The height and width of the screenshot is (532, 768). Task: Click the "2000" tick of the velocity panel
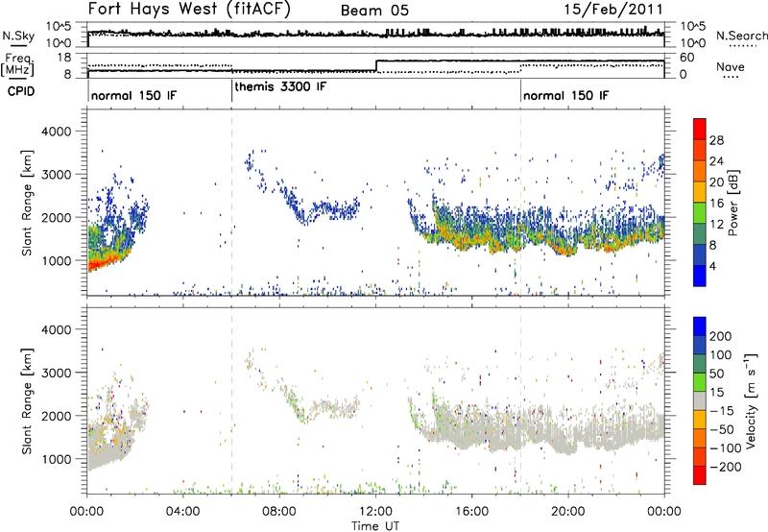point(56,416)
